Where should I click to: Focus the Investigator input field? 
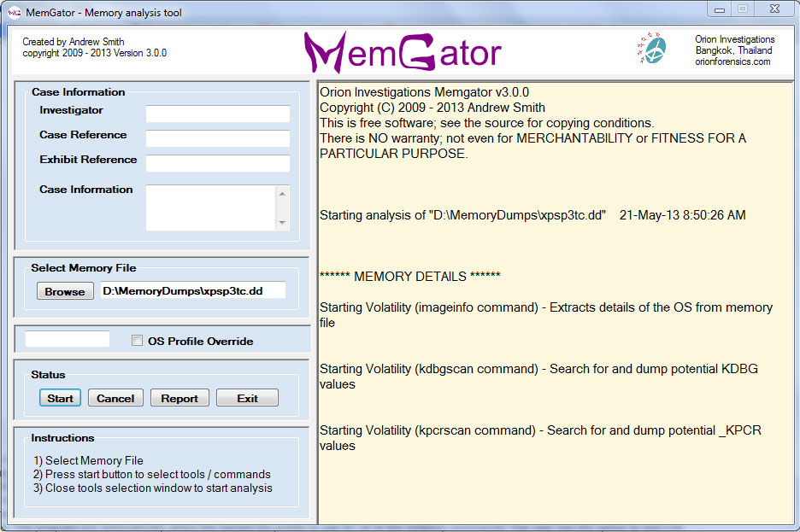218,114
